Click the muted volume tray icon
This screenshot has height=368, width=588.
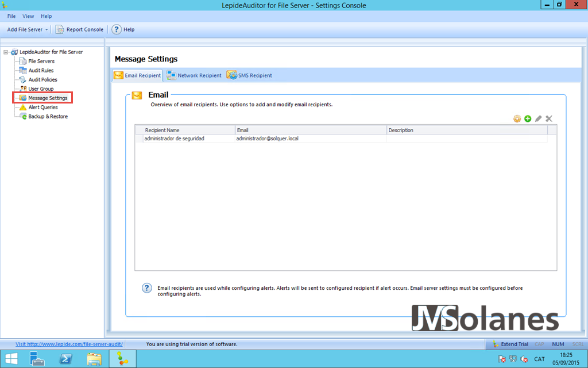point(524,359)
